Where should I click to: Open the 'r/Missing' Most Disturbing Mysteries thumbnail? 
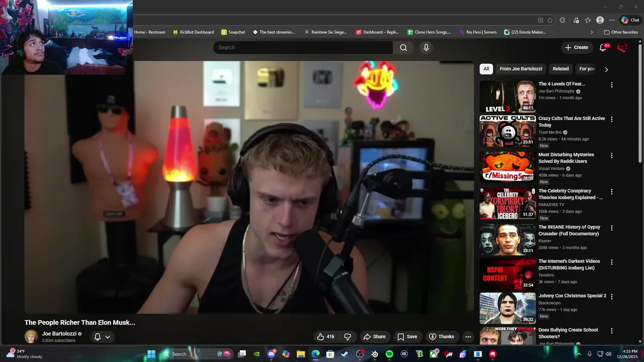507,166
